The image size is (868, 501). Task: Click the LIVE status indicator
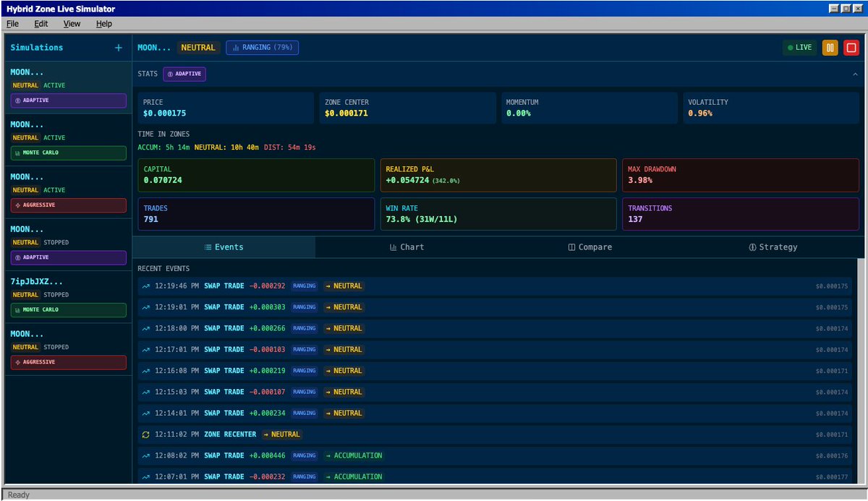(x=800, y=48)
